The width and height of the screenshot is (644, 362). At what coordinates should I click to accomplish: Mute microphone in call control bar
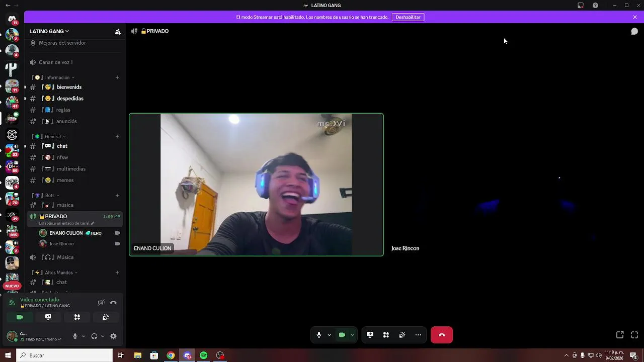click(319, 335)
